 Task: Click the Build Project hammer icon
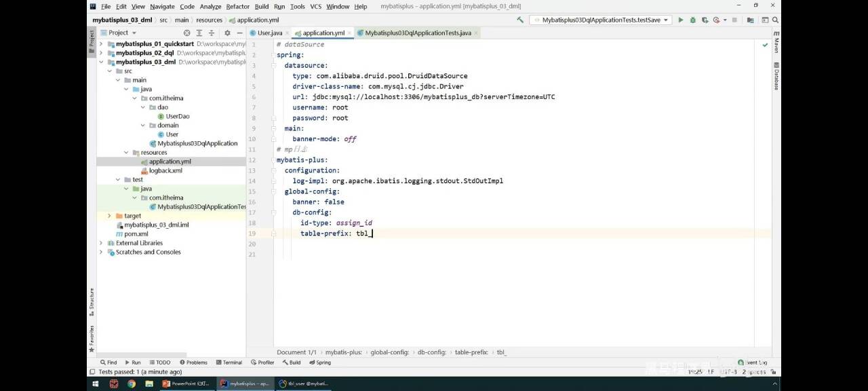click(x=520, y=20)
